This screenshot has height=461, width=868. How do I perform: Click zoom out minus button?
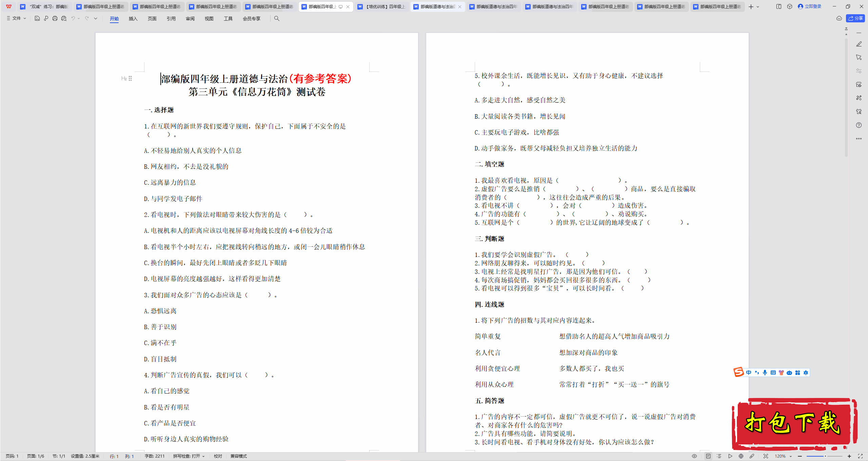click(800, 456)
